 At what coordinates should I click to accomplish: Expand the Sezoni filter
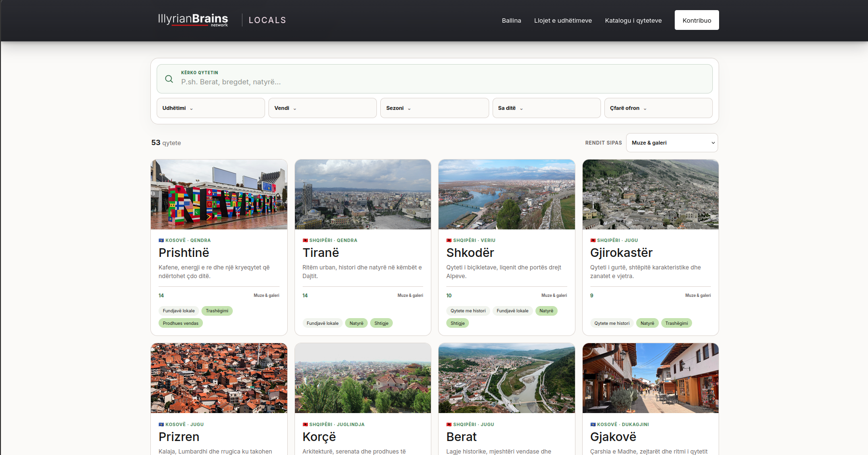coord(434,108)
